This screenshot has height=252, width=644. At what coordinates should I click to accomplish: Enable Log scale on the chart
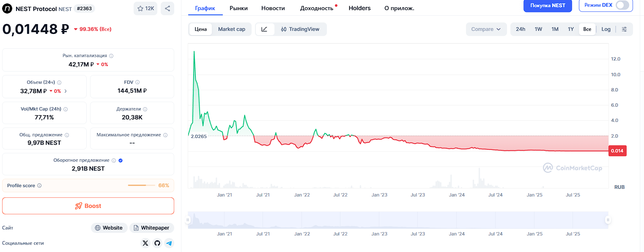606,29
